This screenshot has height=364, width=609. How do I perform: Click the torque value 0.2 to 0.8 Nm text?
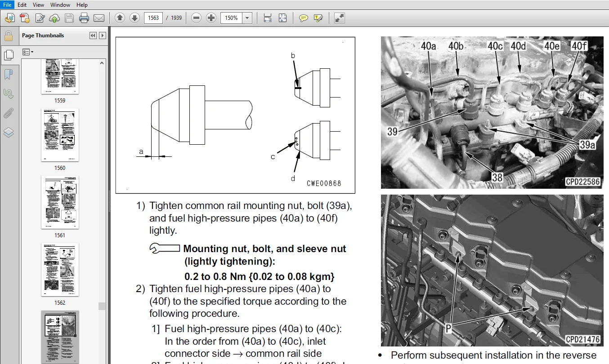(x=260, y=276)
